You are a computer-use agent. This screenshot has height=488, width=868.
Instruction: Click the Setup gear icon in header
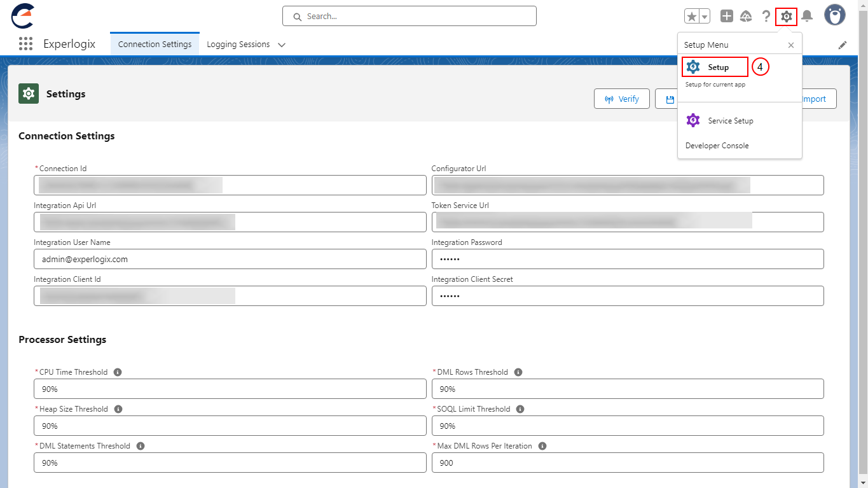point(787,17)
